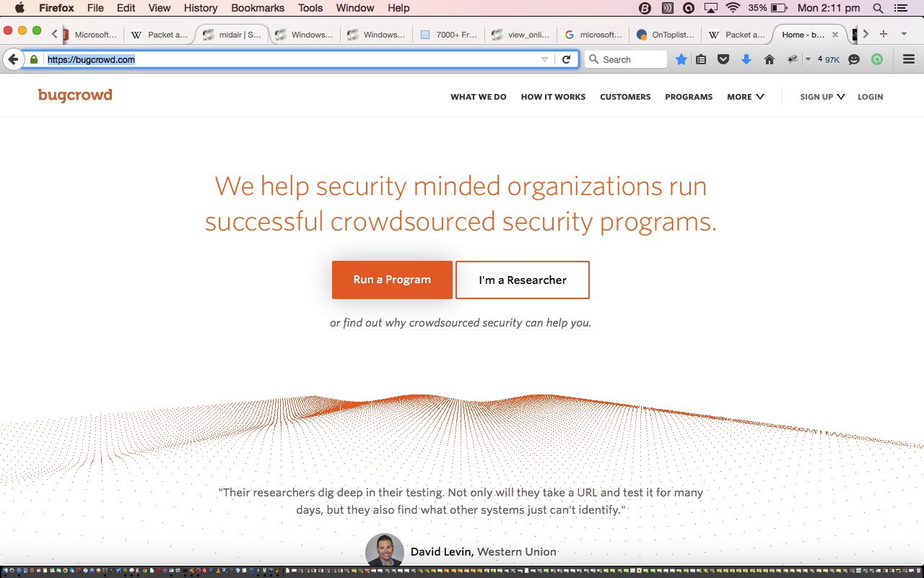This screenshot has height=578, width=924.
Task: Click the Pocket save icon
Action: click(723, 59)
